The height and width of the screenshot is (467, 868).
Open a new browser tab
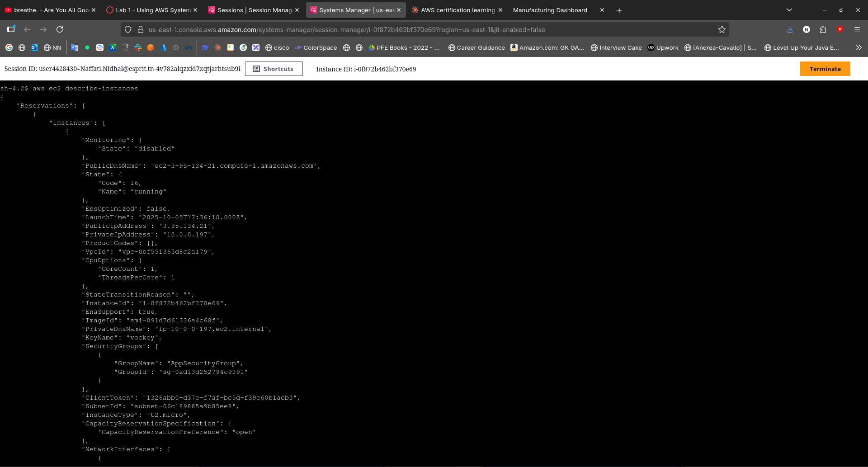tap(619, 10)
